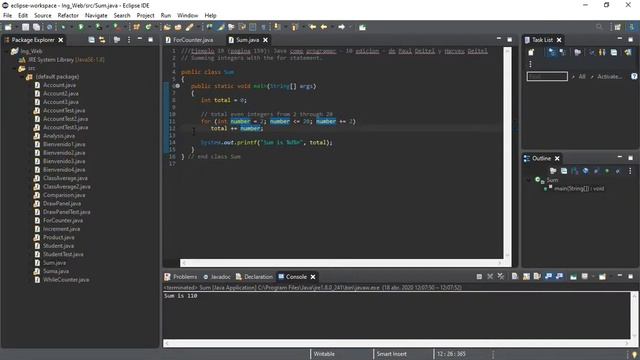This screenshot has width=640, height=360.
Task: Close the Sum.java editor tab
Action: click(265, 40)
